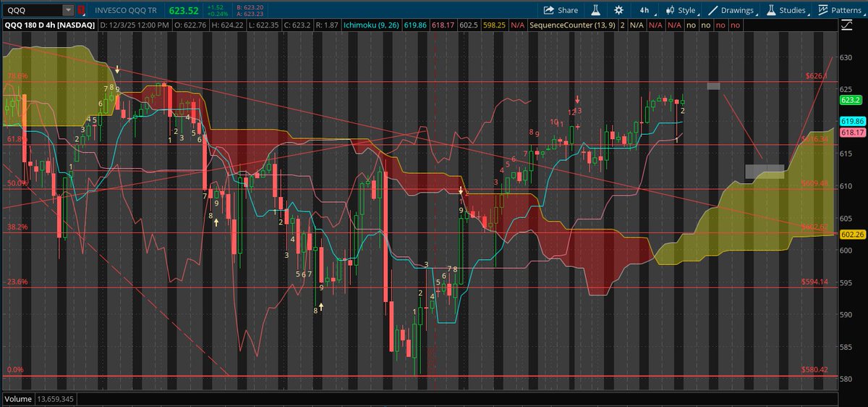868x407 pixels.
Task: Click the red symbol link color icon
Action: point(81,10)
